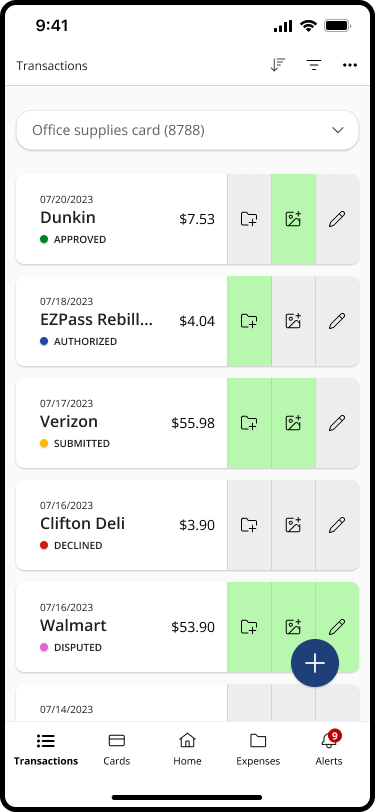The height and width of the screenshot is (812, 375).
Task: Switch to the Cards tab
Action: coord(117,750)
